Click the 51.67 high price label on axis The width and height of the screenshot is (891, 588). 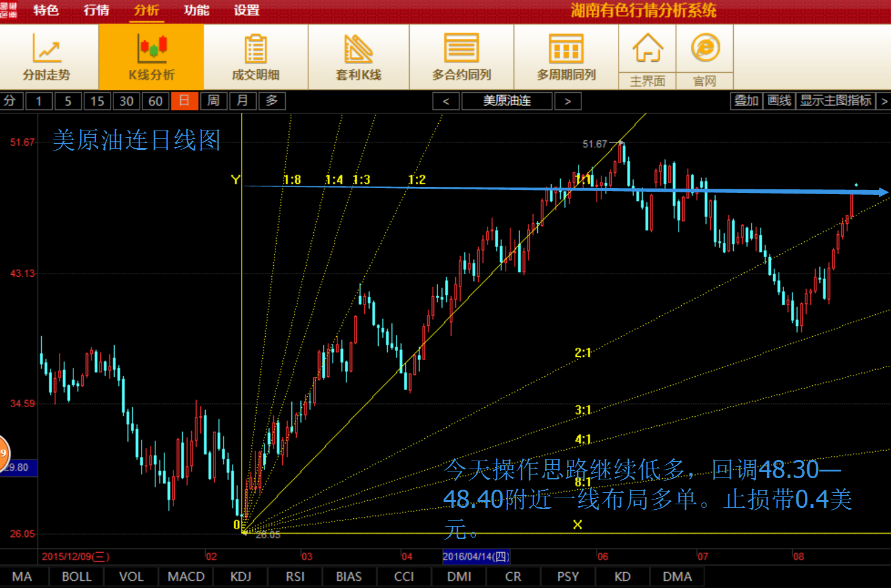tap(22, 142)
